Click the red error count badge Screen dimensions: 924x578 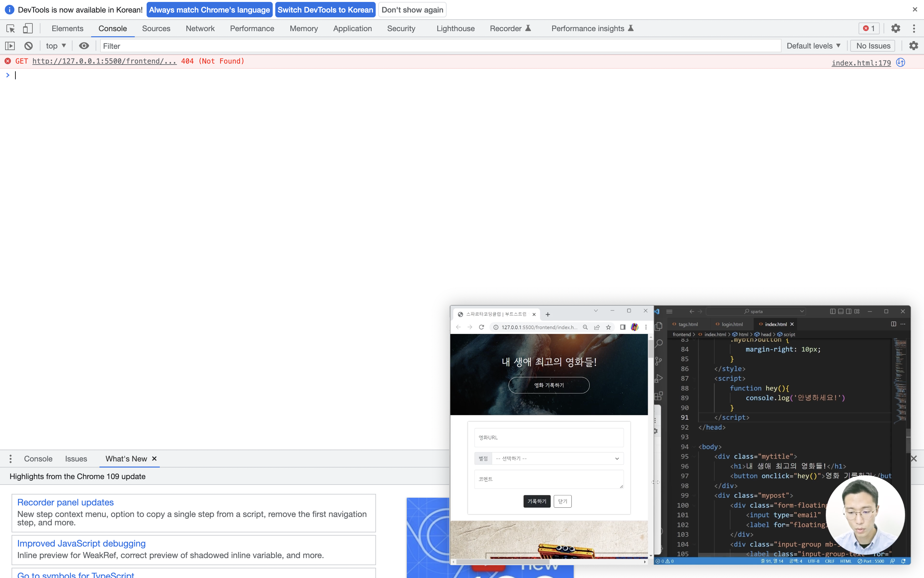(869, 28)
